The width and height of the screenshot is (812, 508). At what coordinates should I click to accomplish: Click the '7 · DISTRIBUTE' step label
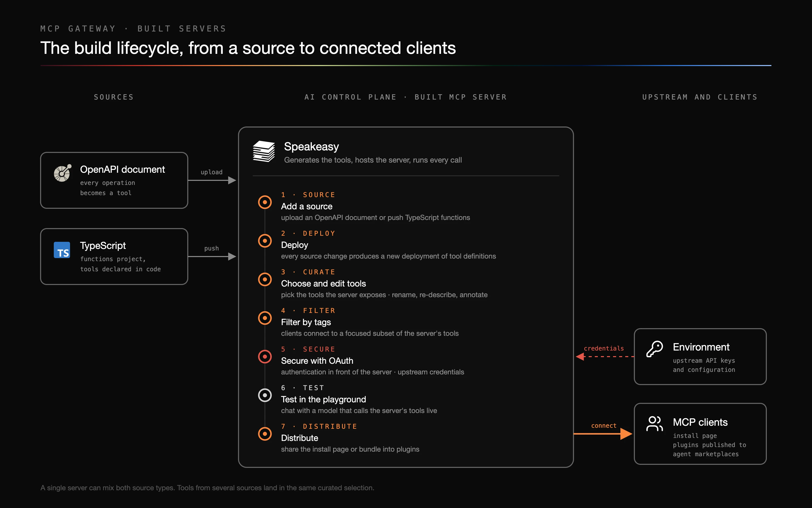319,427
